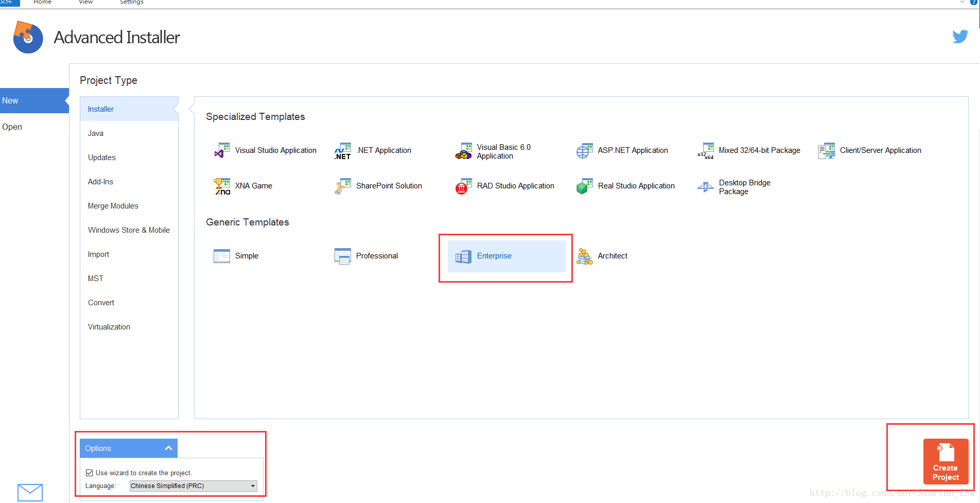The width and height of the screenshot is (980, 503).
Task: Click the Create Project button
Action: pyautogui.click(x=946, y=461)
